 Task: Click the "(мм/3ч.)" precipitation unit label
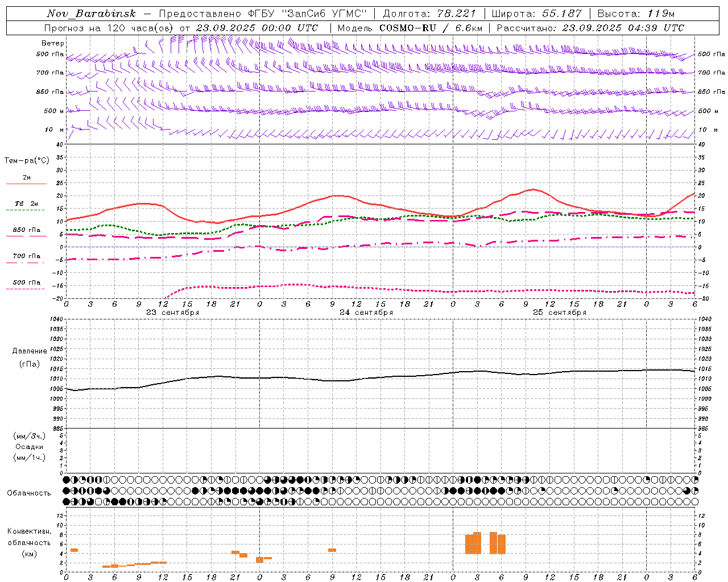30,436
